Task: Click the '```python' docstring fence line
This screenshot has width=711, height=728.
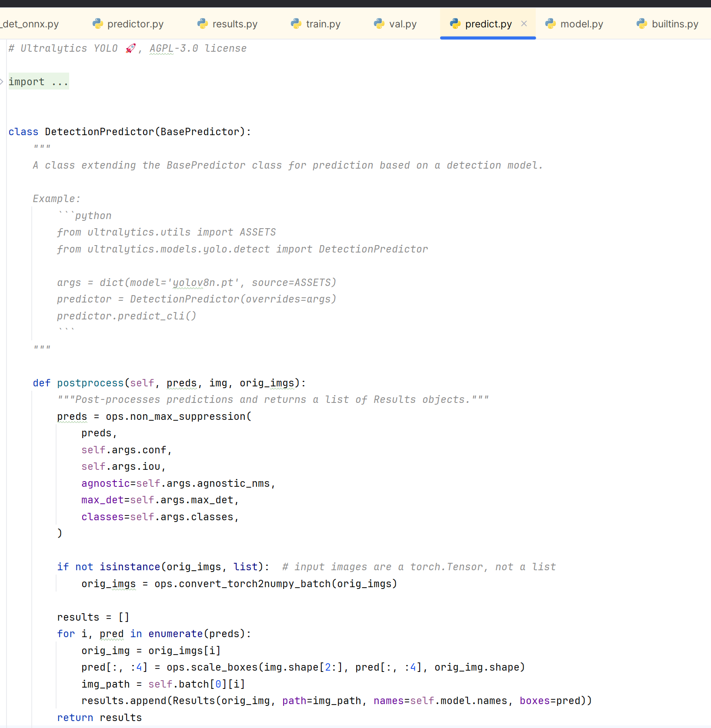Action: (x=84, y=216)
